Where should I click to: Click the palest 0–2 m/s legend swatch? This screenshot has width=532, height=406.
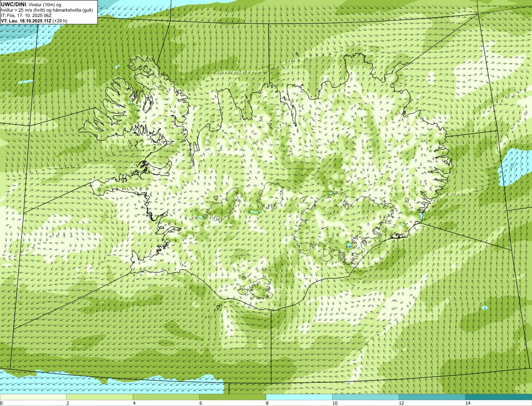click(33, 397)
